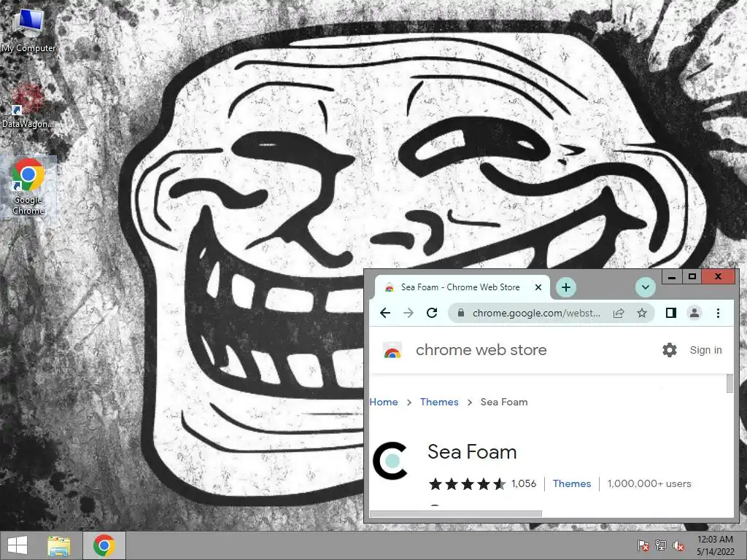
Task: Click the Windows Start button
Action: tap(18, 545)
